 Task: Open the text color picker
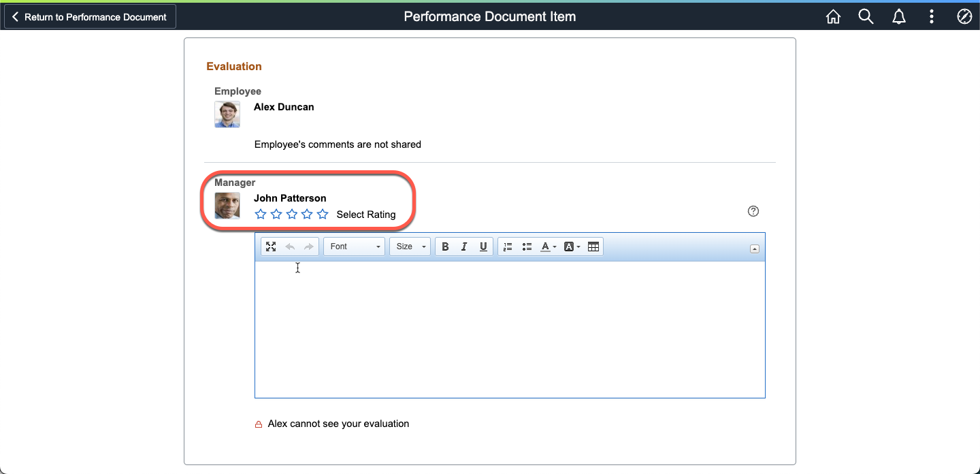(549, 247)
